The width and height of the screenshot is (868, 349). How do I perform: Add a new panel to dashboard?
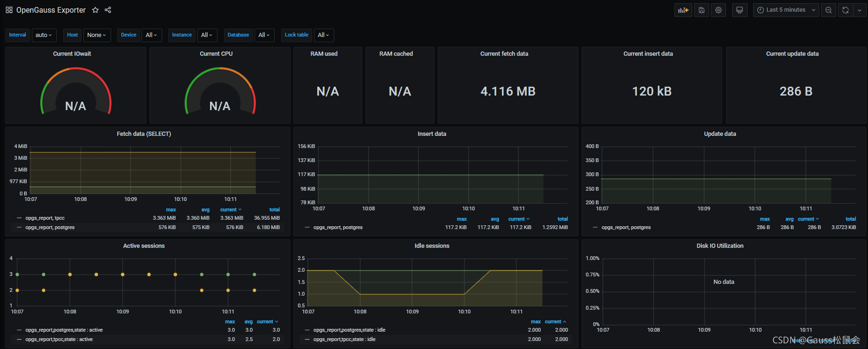(683, 10)
